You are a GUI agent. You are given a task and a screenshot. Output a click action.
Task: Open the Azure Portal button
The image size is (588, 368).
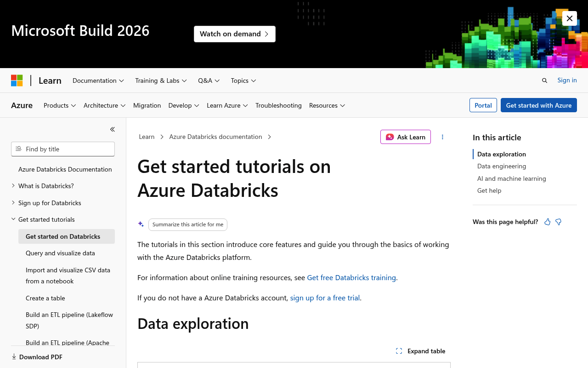pos(483,105)
